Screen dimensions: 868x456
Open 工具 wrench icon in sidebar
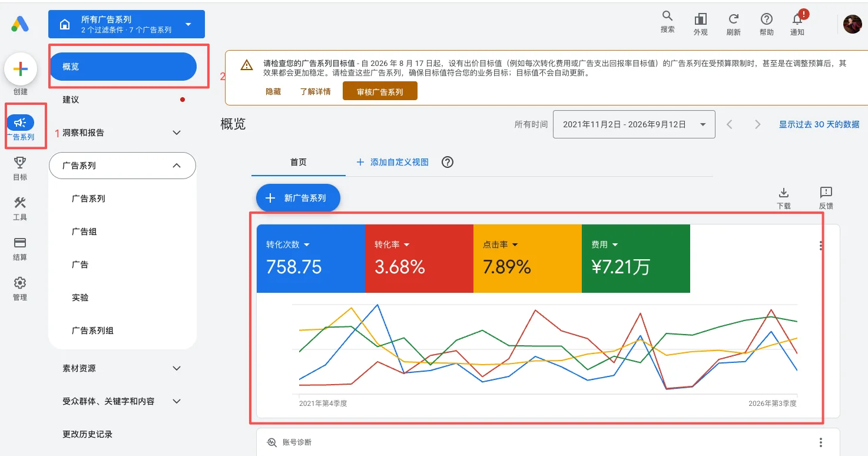[20, 203]
